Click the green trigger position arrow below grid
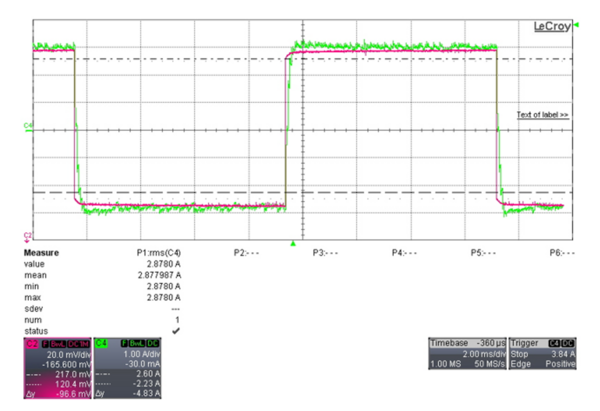The height and width of the screenshot is (411, 600). pos(292,243)
